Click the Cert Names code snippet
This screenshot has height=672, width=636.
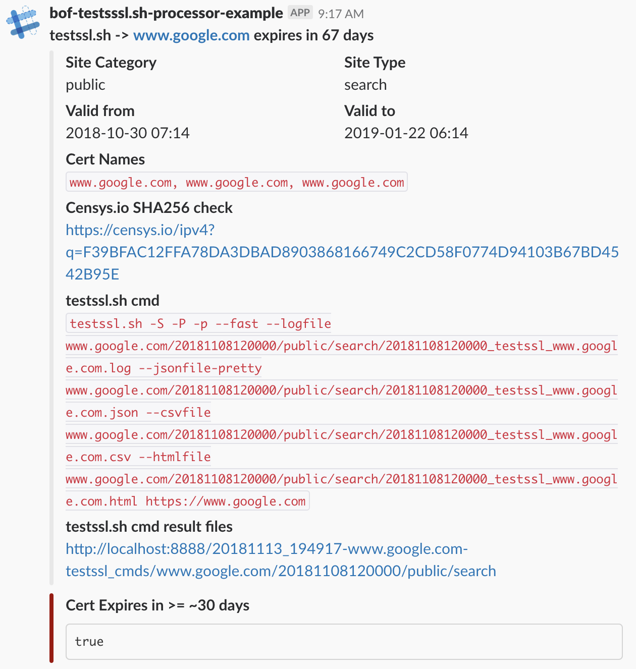point(237,183)
